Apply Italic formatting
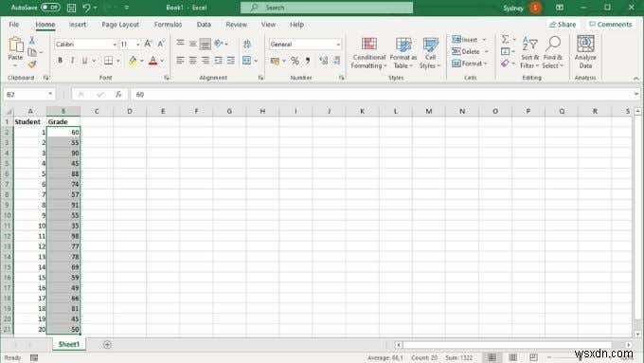The image size is (644, 363). click(x=72, y=61)
